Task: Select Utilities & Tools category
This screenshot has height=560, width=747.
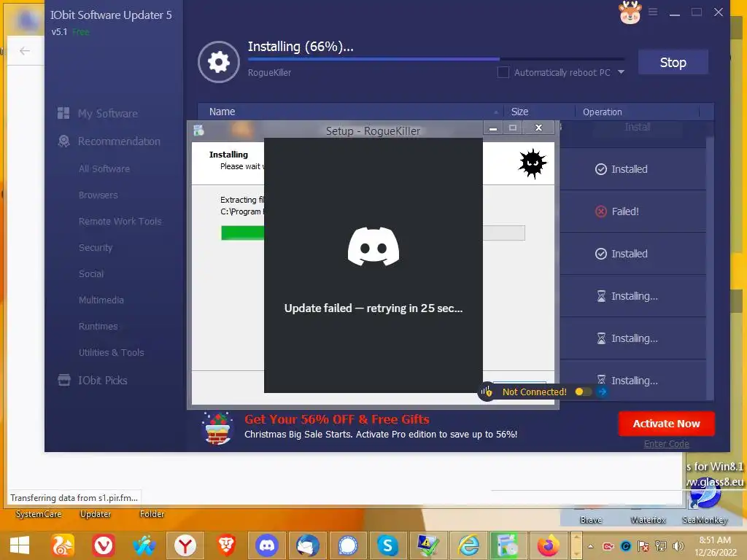Action: [x=112, y=352]
